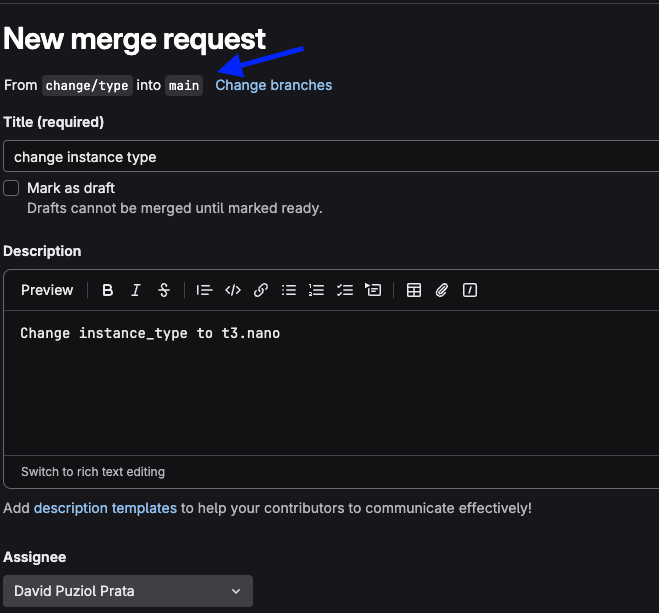This screenshot has width=659, height=613.
Task: Switch to the Preview tab
Action: coord(47,290)
